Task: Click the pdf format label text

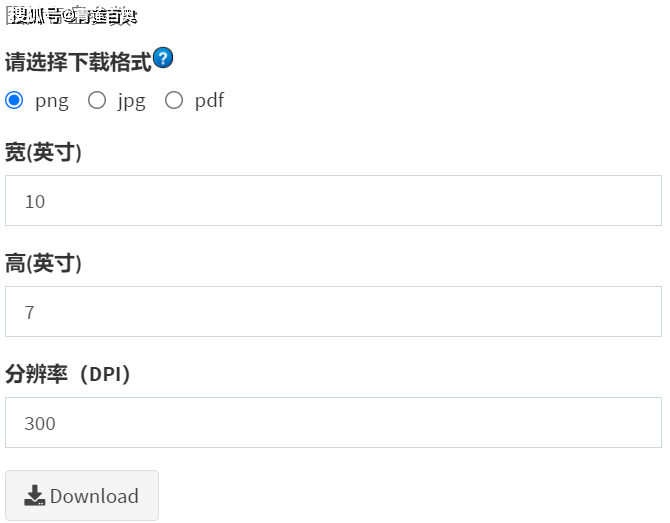Action: (209, 101)
